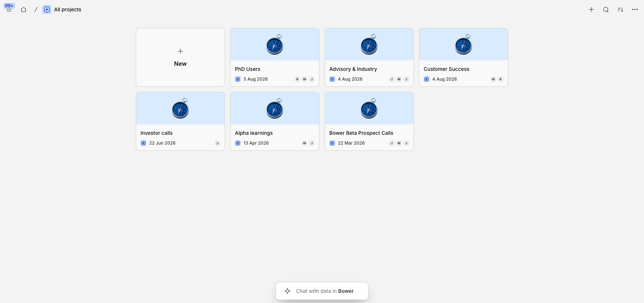This screenshot has height=303, width=644.
Task: Add a new item using top-right plus
Action: (x=591, y=9)
